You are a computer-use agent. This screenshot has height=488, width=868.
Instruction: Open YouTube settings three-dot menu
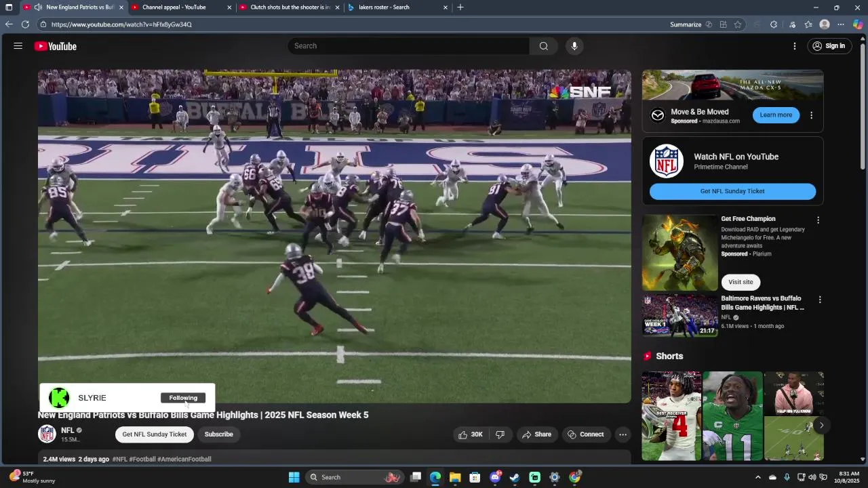pos(795,46)
